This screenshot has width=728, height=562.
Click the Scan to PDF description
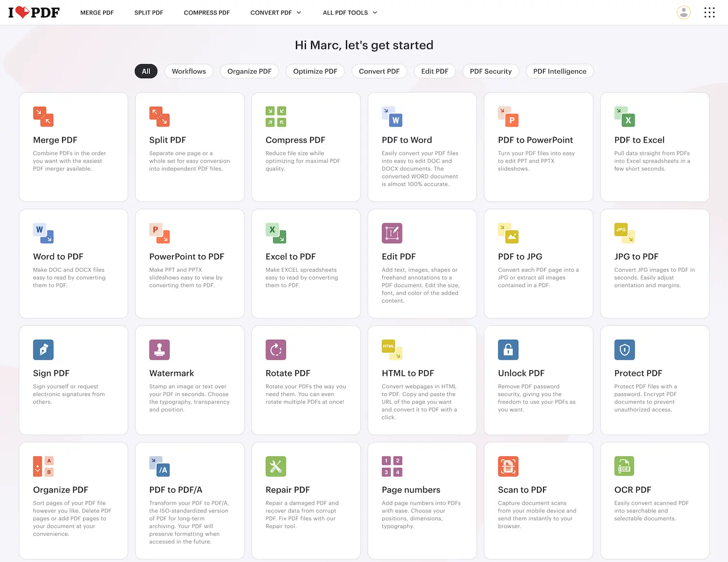coord(537,514)
